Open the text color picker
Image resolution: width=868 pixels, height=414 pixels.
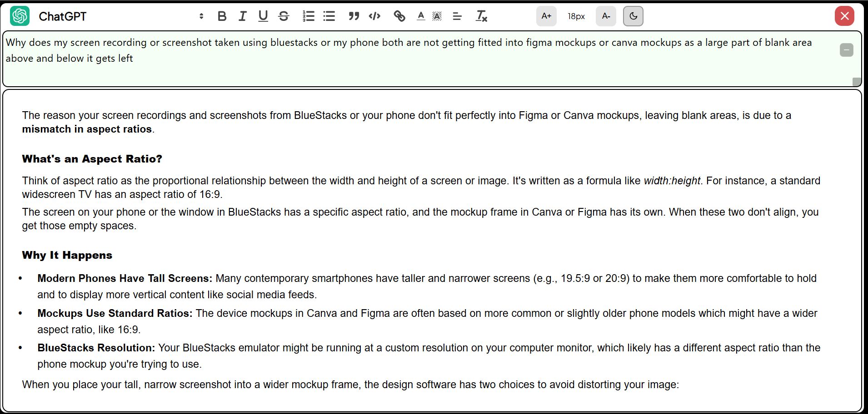421,16
